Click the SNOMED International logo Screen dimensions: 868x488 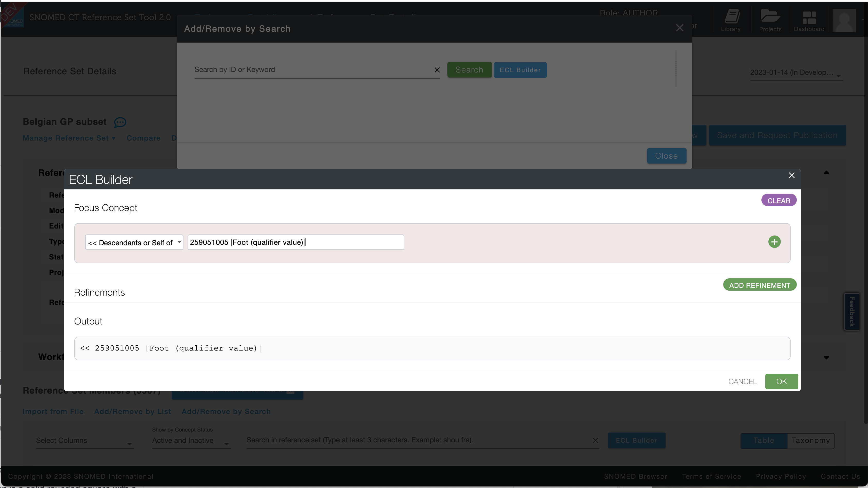[12, 18]
